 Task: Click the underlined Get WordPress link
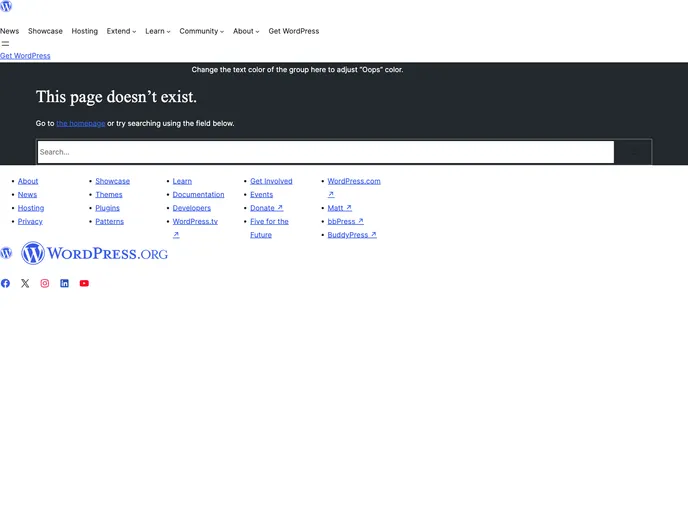coord(25,56)
